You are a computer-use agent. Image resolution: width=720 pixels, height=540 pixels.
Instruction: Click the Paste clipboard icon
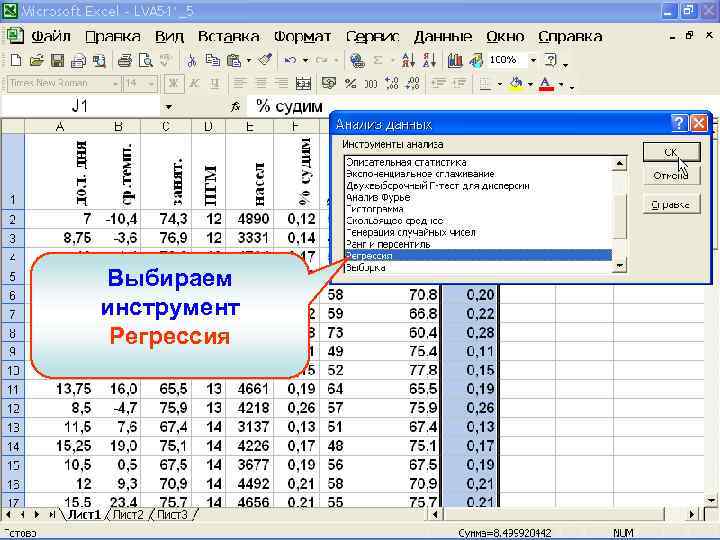[234, 60]
